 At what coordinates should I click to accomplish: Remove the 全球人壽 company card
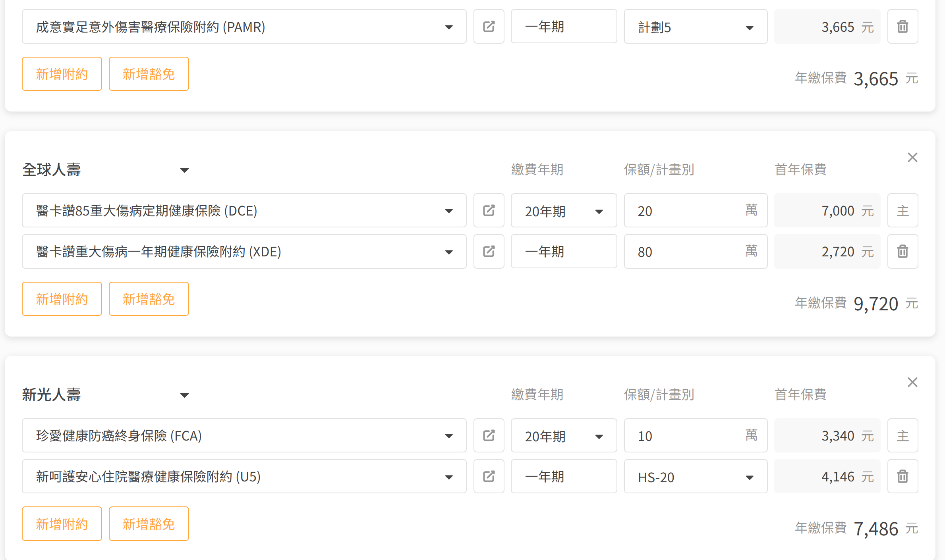point(912,158)
